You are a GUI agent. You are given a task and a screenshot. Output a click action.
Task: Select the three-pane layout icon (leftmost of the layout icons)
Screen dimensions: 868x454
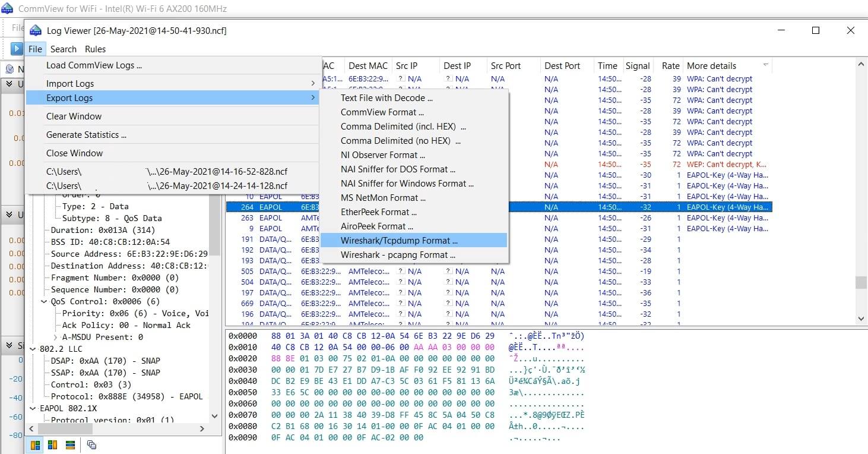35,444
